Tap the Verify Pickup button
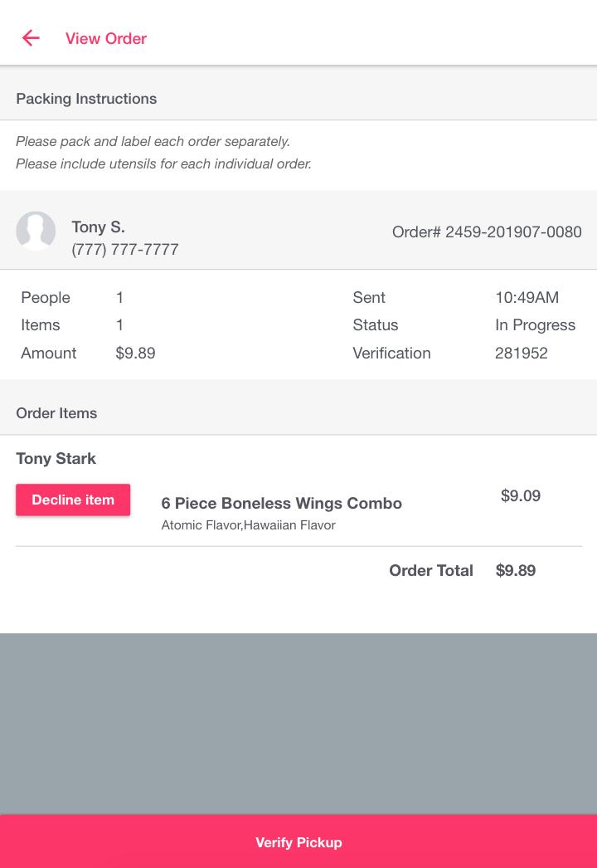597x868 pixels. click(x=298, y=842)
